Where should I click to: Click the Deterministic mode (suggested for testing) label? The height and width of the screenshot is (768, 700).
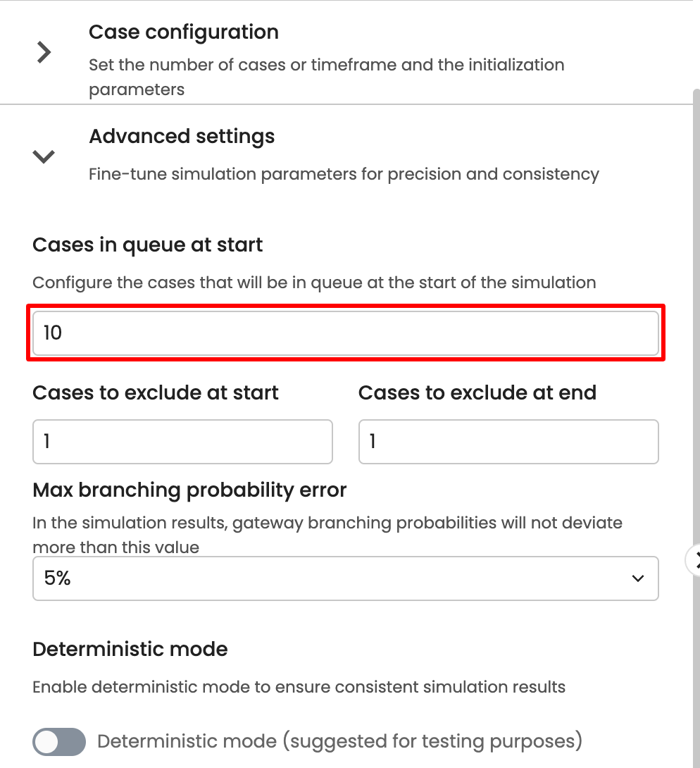pos(339,741)
